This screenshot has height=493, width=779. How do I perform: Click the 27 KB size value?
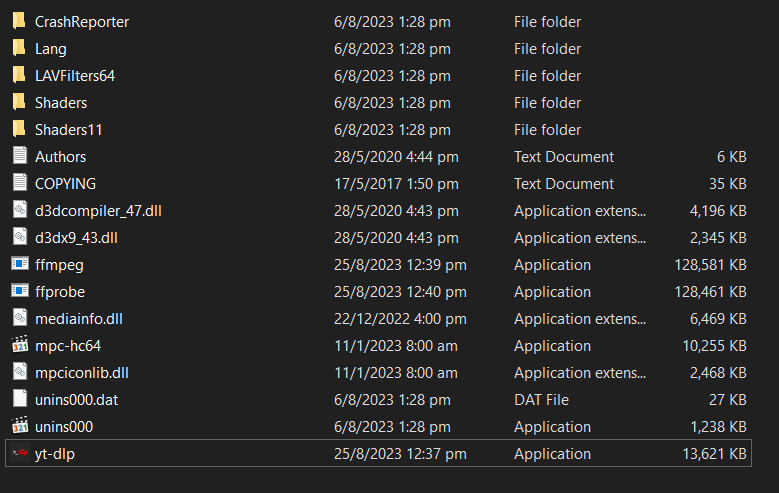(x=728, y=400)
